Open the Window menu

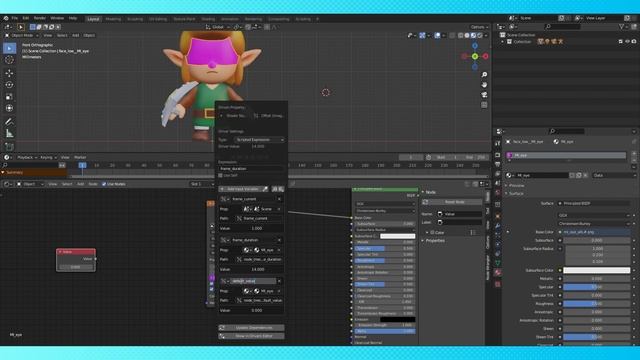(57, 18)
